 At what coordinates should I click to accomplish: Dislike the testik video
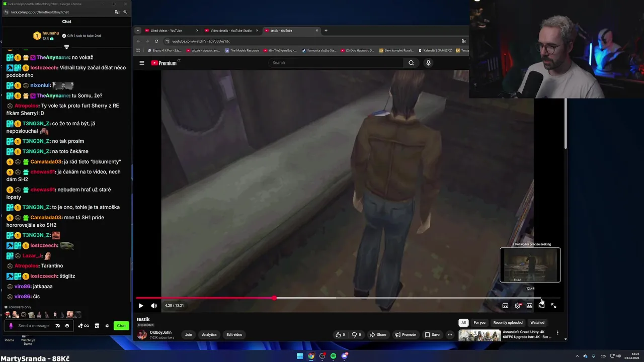pyautogui.click(x=356, y=334)
